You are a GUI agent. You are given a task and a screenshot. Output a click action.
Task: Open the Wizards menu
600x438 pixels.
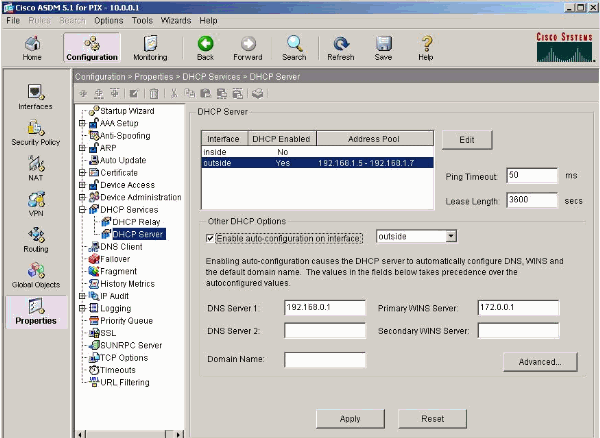[x=176, y=20]
